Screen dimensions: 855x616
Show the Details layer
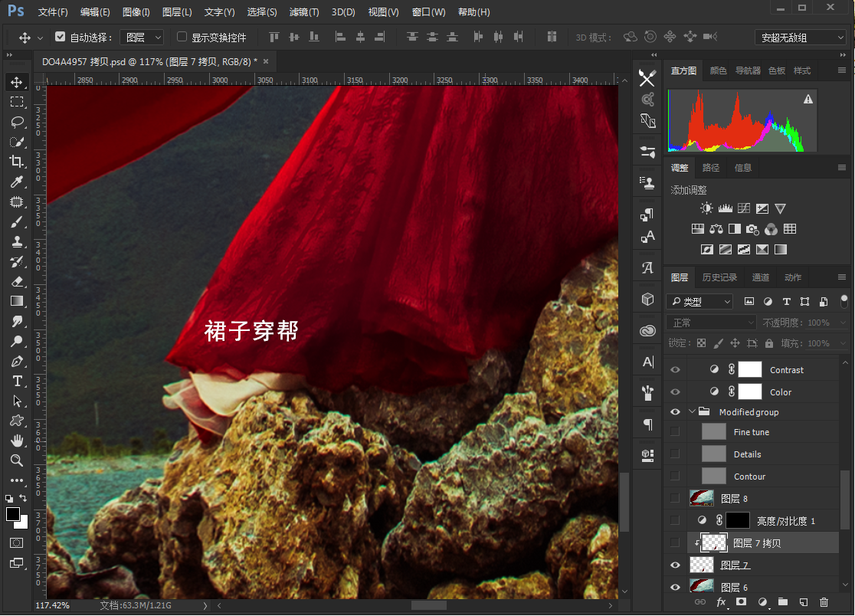[675, 454]
